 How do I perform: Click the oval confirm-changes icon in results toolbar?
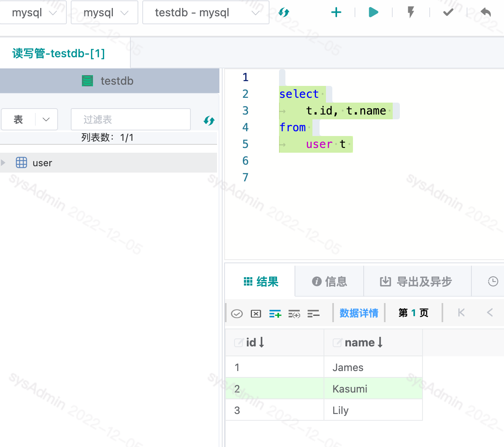[x=237, y=314]
